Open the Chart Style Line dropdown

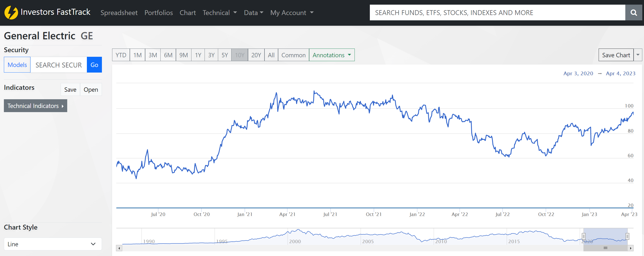coord(53,244)
